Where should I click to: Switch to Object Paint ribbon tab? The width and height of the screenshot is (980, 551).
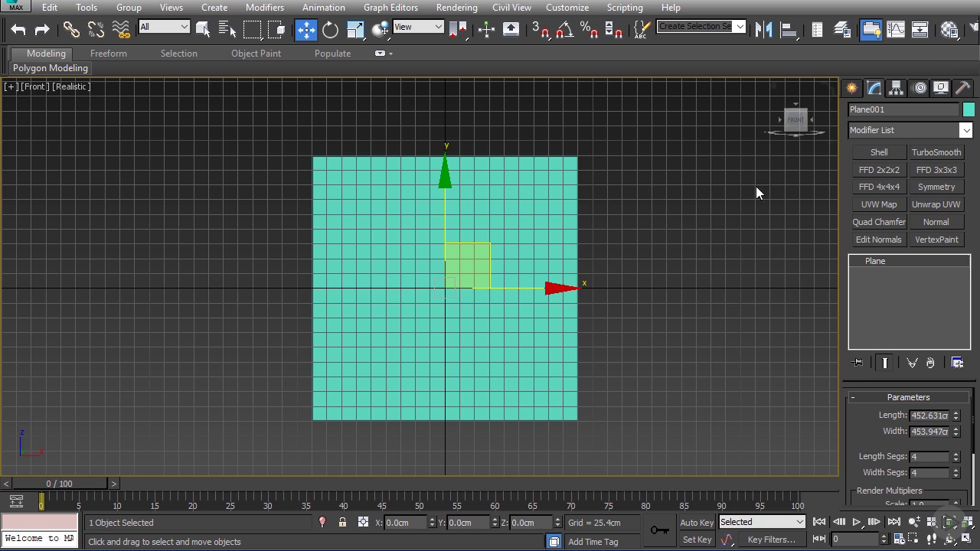coord(256,54)
